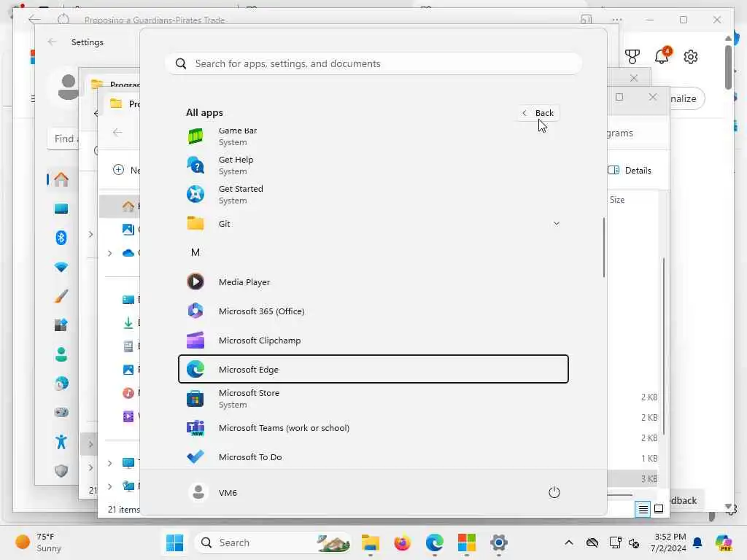747x560 pixels.
Task: Launch Get Help app
Action: tap(373, 166)
